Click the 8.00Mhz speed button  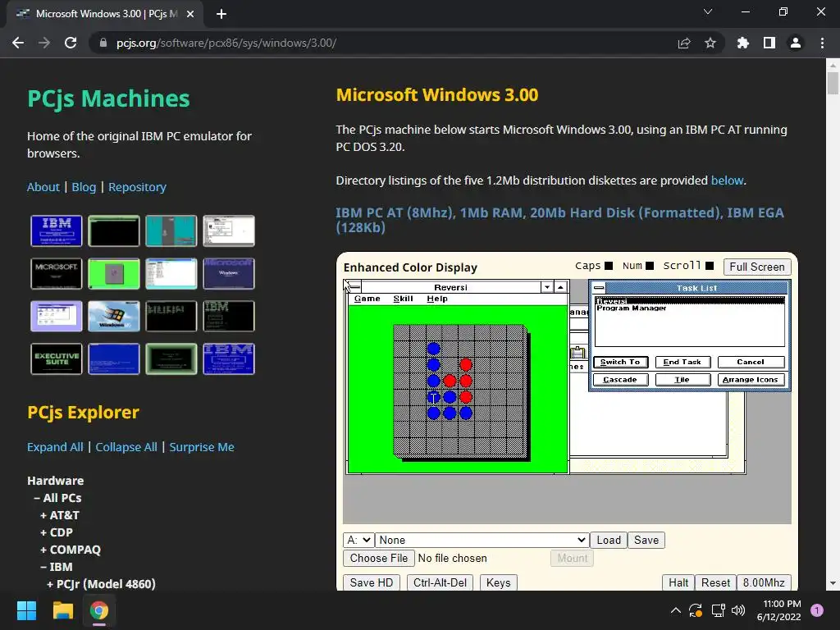764,583
